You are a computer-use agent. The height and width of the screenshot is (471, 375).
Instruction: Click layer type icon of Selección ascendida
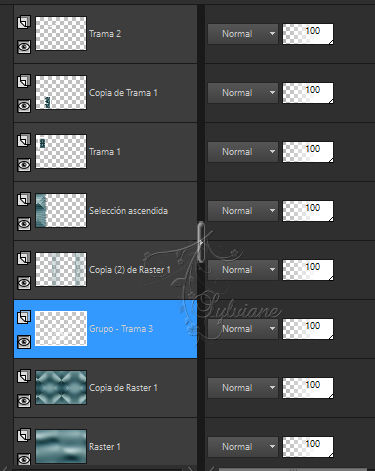pyautogui.click(x=24, y=199)
